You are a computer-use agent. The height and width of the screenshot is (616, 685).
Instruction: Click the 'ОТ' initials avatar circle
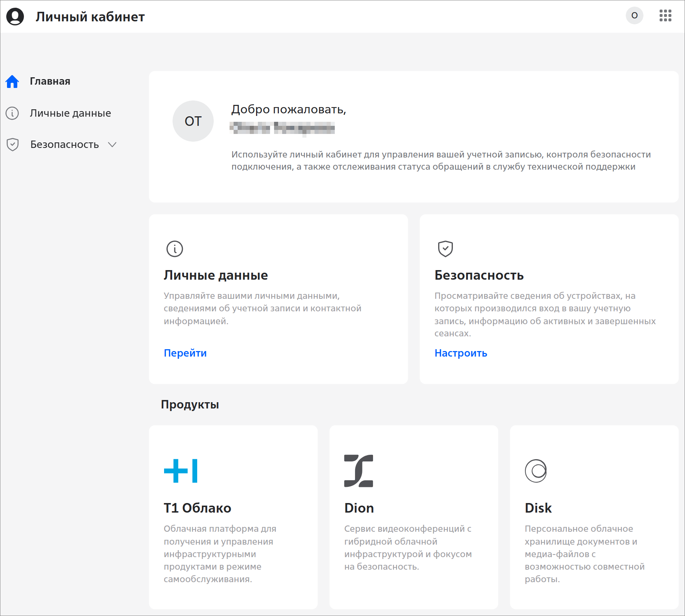pos(193,121)
